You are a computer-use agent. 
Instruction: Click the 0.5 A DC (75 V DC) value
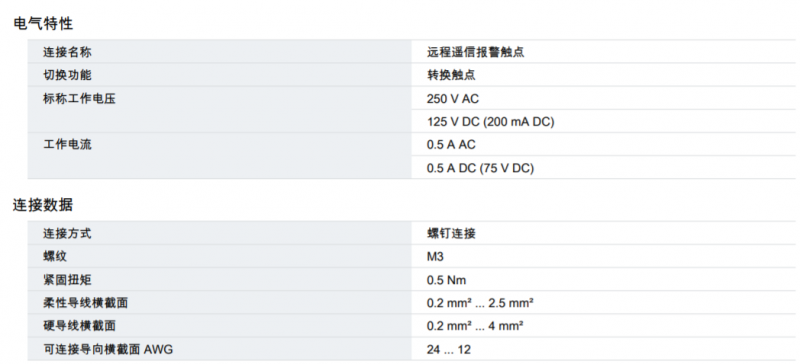480,168
